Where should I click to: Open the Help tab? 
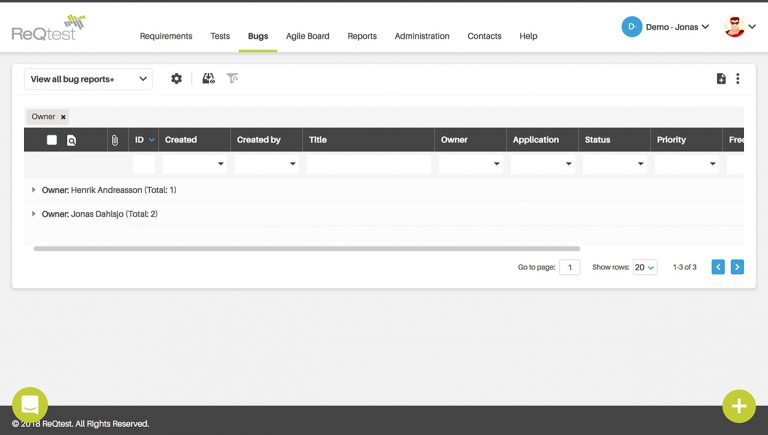[528, 36]
